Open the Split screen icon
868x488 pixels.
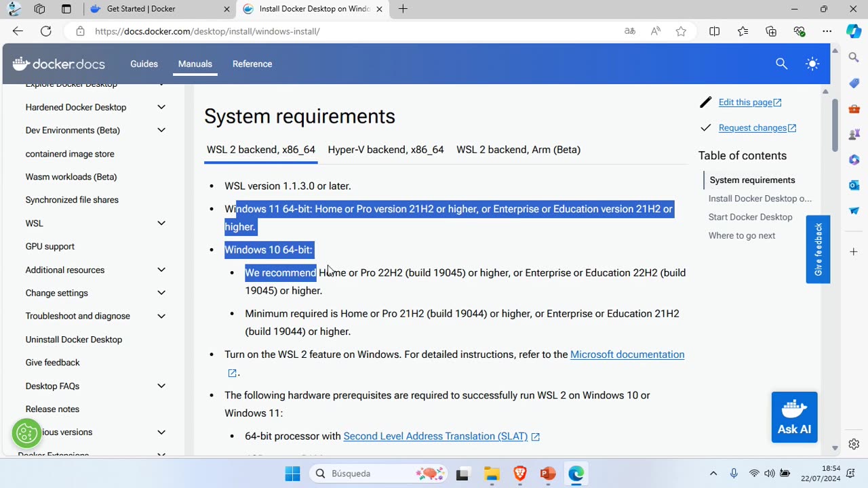coord(714,31)
